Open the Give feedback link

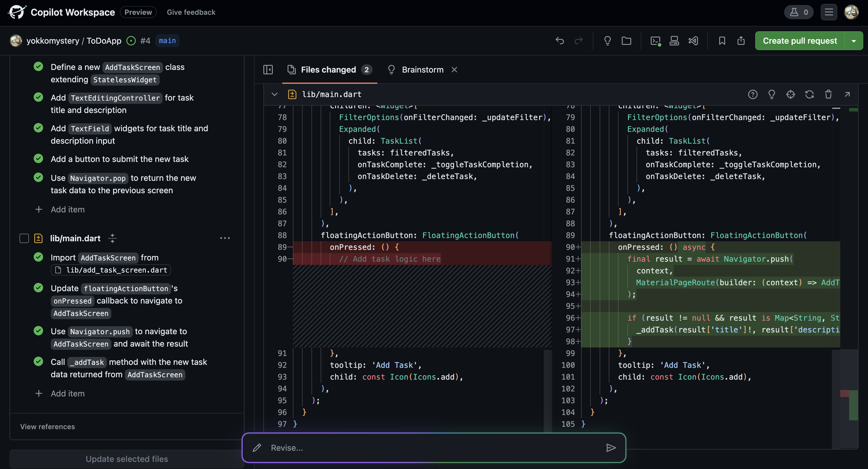(x=191, y=12)
